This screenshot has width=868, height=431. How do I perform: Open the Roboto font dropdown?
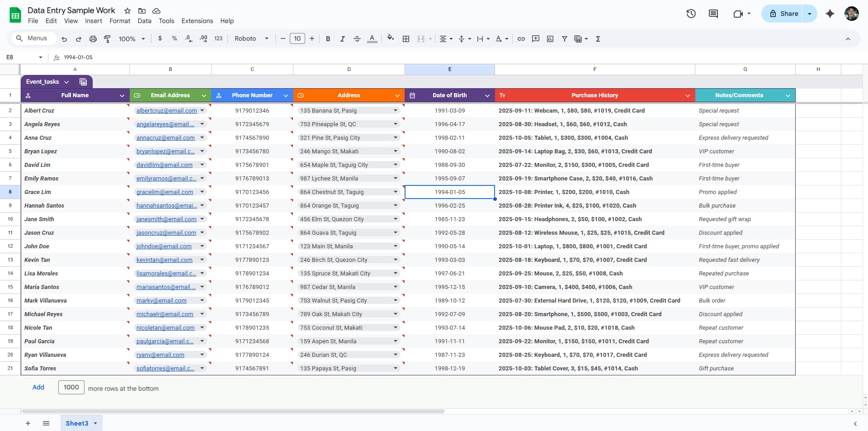coord(251,39)
